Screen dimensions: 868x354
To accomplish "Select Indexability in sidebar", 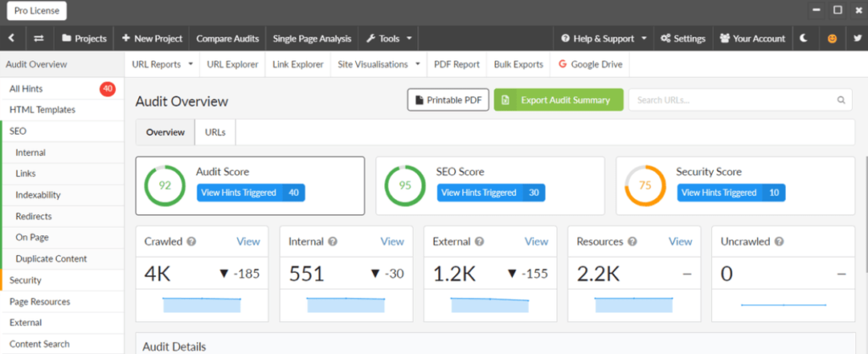I will coord(62,195).
